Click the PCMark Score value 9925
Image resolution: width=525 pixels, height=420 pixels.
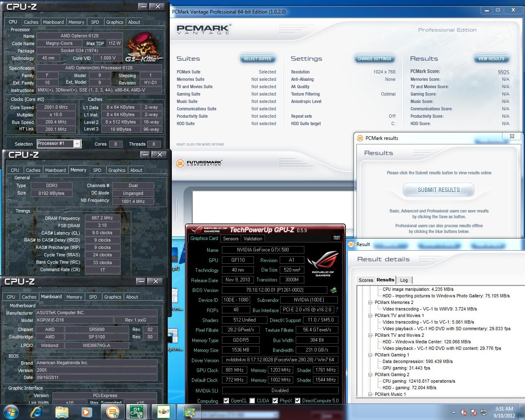[503, 72]
